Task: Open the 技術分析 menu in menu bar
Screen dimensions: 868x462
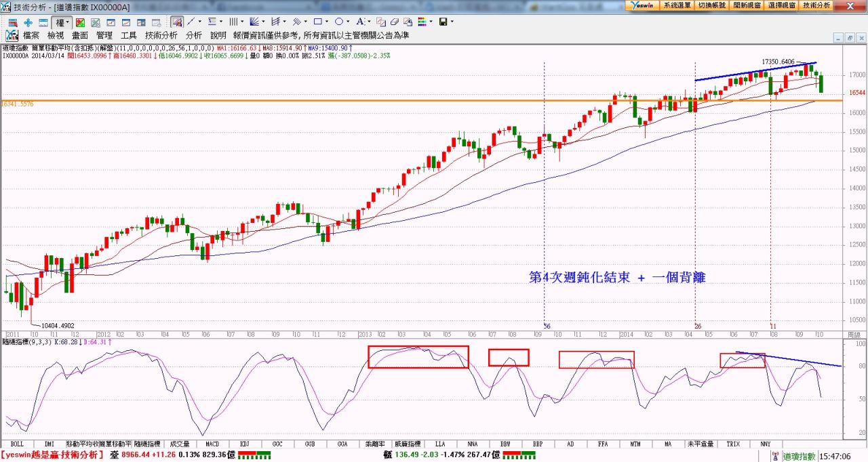Action: tap(161, 35)
